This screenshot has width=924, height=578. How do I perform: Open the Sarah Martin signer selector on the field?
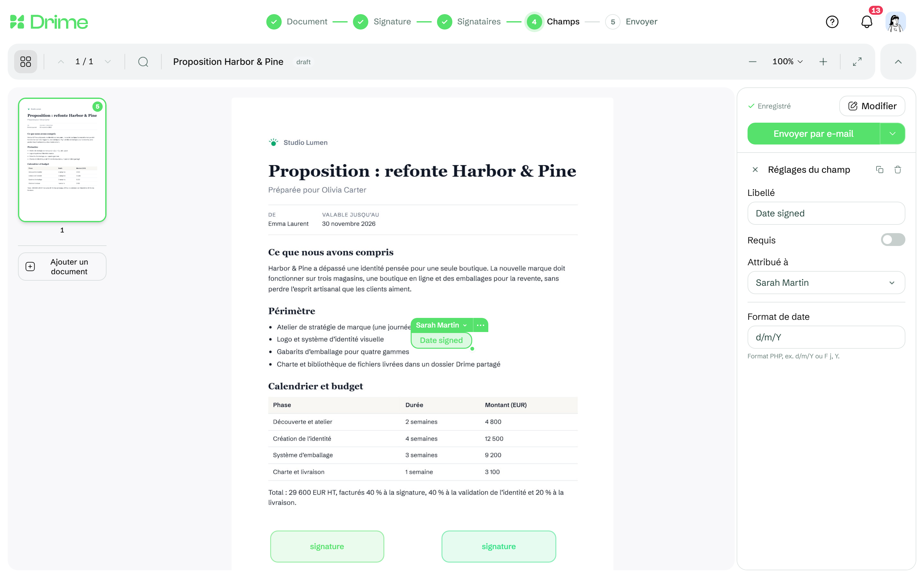click(x=441, y=325)
